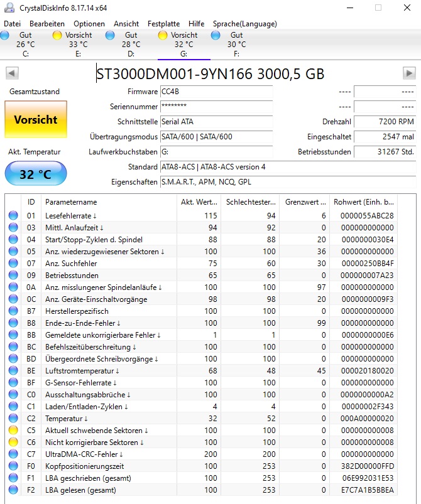
Task: Click the Rohwert column header
Action: point(364,202)
